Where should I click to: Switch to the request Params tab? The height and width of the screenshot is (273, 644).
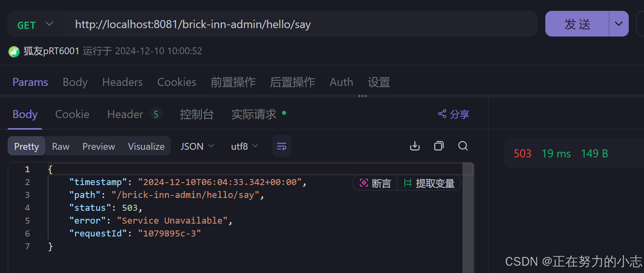click(x=30, y=82)
